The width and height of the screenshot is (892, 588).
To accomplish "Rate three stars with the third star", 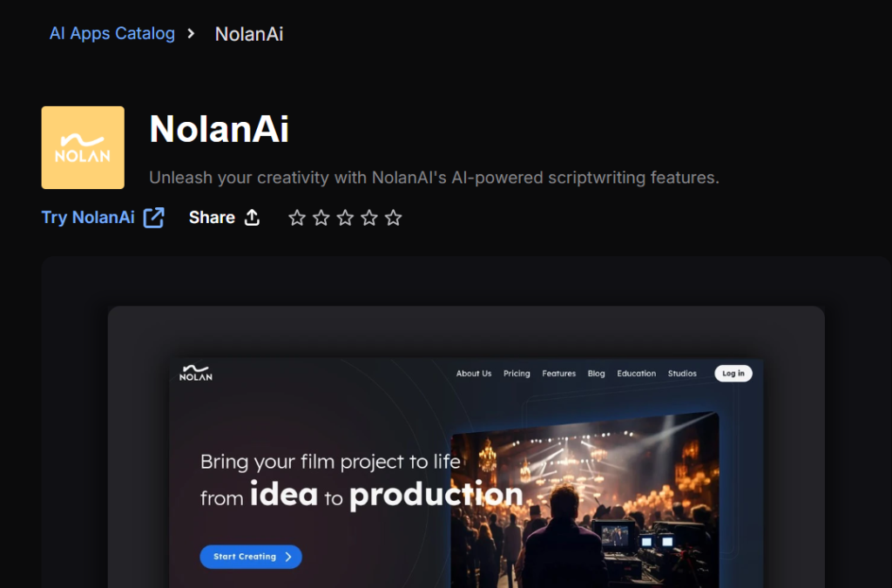I will [x=345, y=218].
